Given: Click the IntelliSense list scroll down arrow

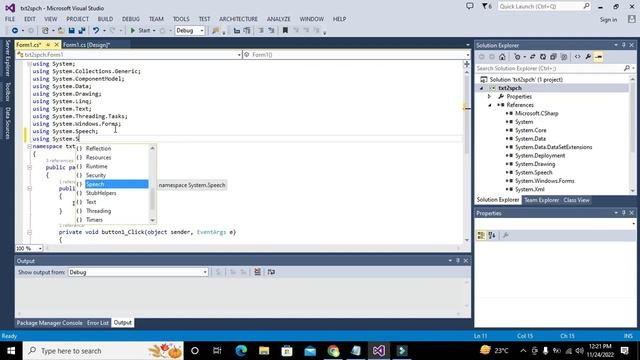Looking at the screenshot, I should [x=152, y=220].
